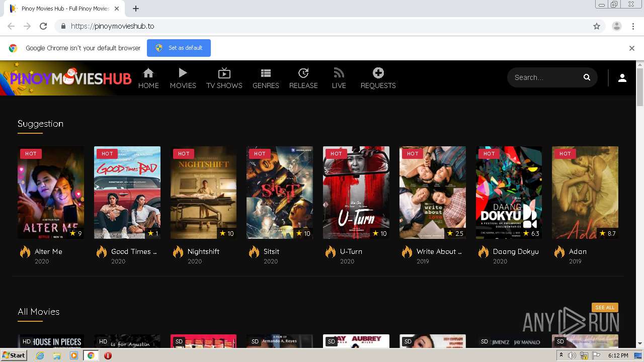Open the Windows Start menu
Image resolution: width=644 pixels, height=362 pixels.
click(x=14, y=355)
